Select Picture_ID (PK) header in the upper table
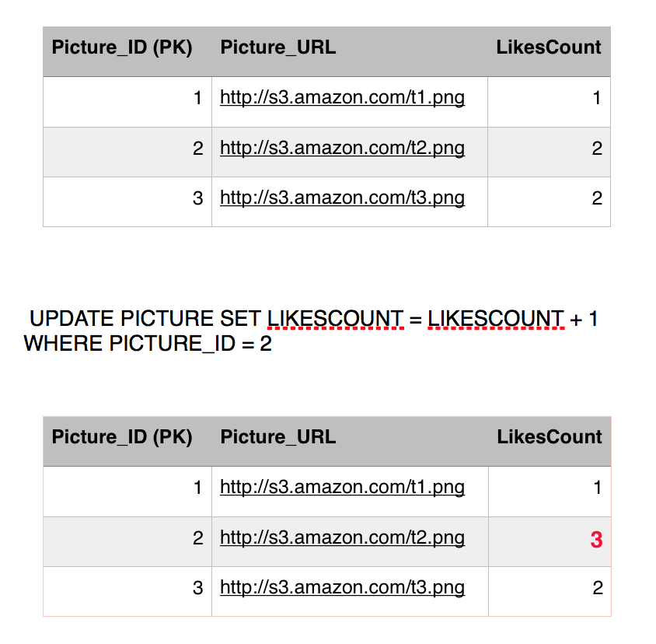Viewport: 656px width, 644px height. 121,47
